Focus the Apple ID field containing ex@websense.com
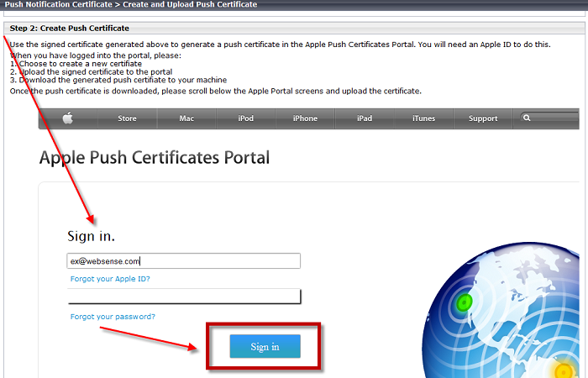The width and height of the screenshot is (588, 378). click(x=183, y=261)
